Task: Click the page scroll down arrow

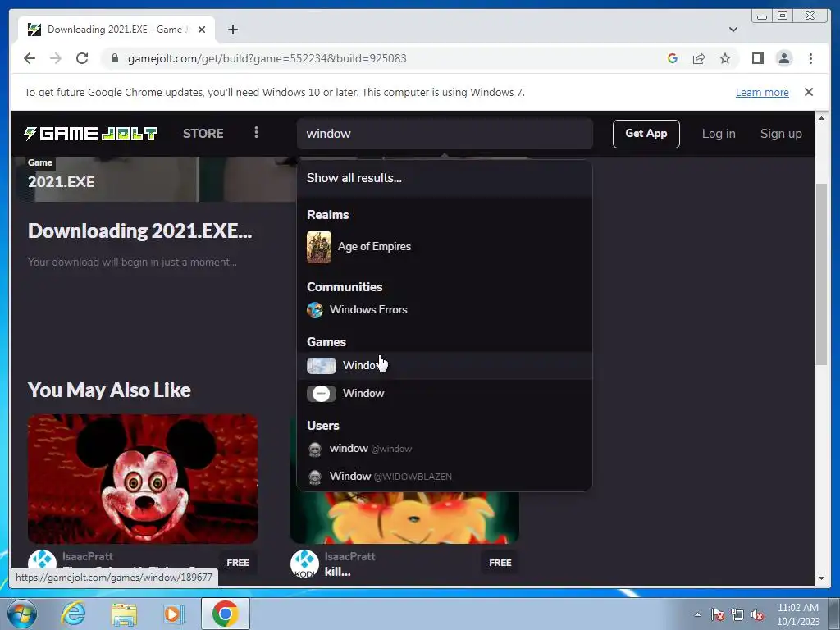Action: coord(821,578)
